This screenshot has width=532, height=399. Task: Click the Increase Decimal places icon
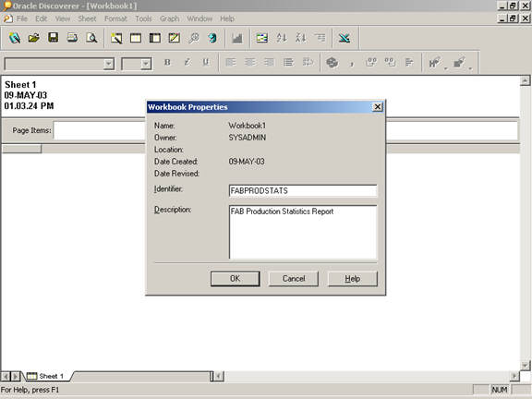pyautogui.click(x=371, y=63)
